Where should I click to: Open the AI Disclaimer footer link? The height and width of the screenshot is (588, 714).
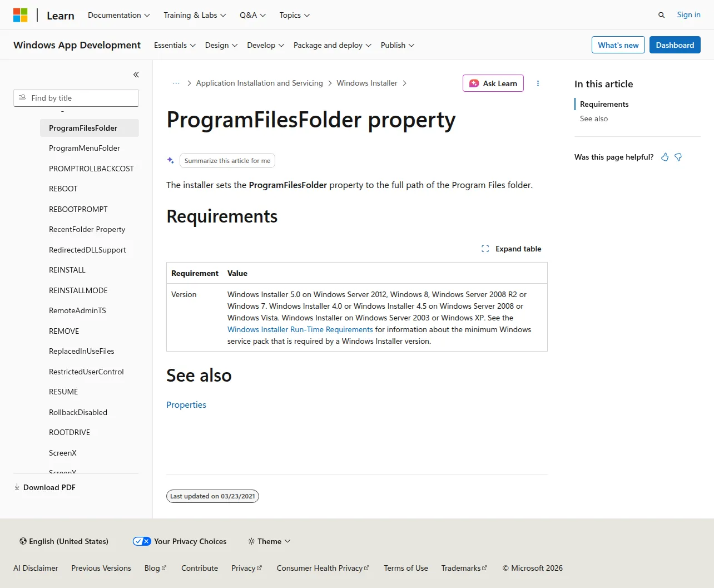(x=36, y=568)
